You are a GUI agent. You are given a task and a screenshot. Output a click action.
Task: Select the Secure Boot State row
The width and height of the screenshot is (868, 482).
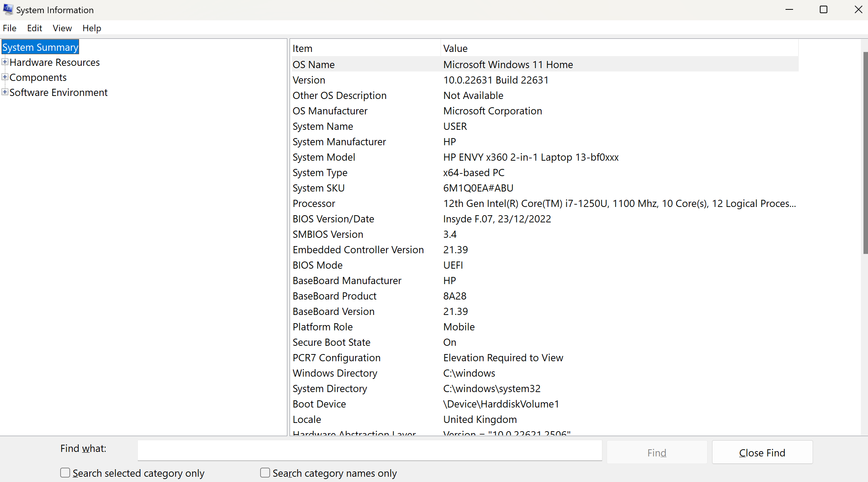click(x=331, y=342)
